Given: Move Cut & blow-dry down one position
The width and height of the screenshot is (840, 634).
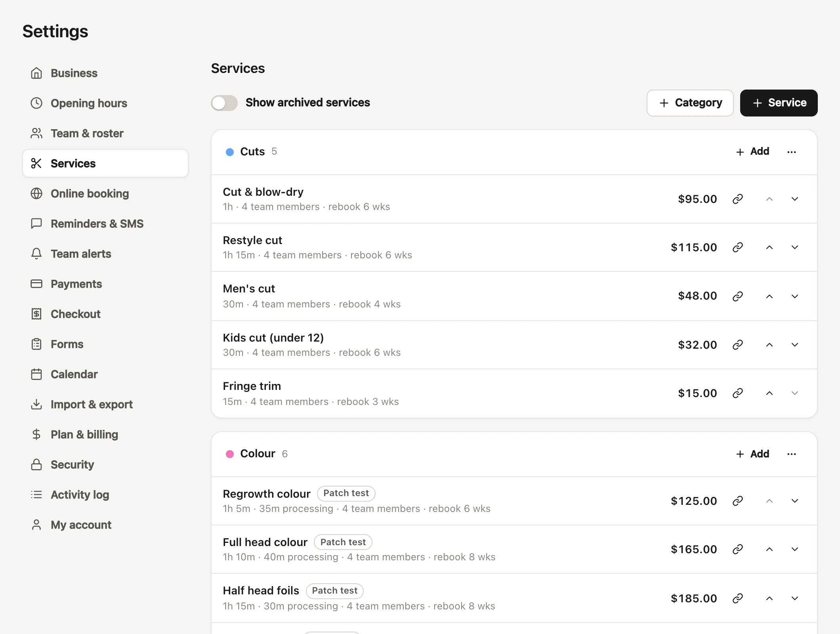Looking at the screenshot, I should 795,199.
